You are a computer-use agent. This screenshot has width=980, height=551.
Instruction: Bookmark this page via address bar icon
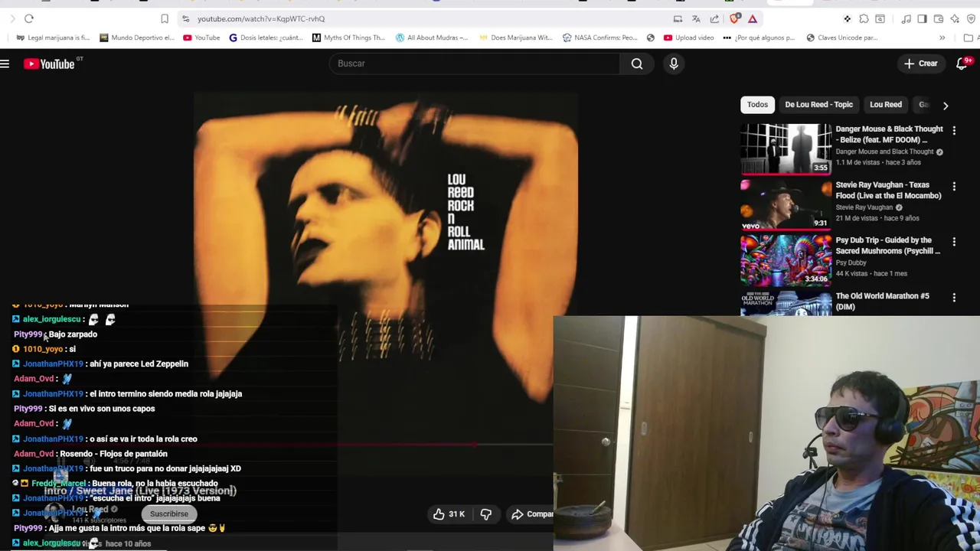[165, 18]
